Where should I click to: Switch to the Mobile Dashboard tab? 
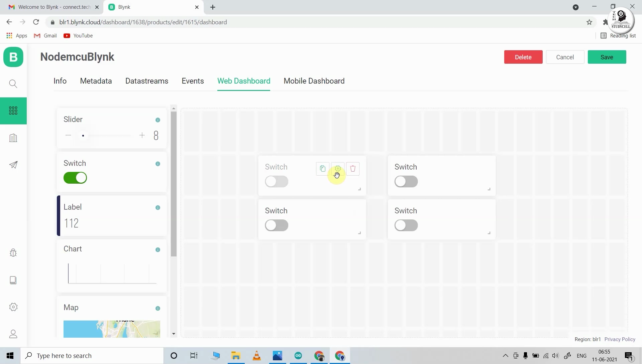(314, 81)
